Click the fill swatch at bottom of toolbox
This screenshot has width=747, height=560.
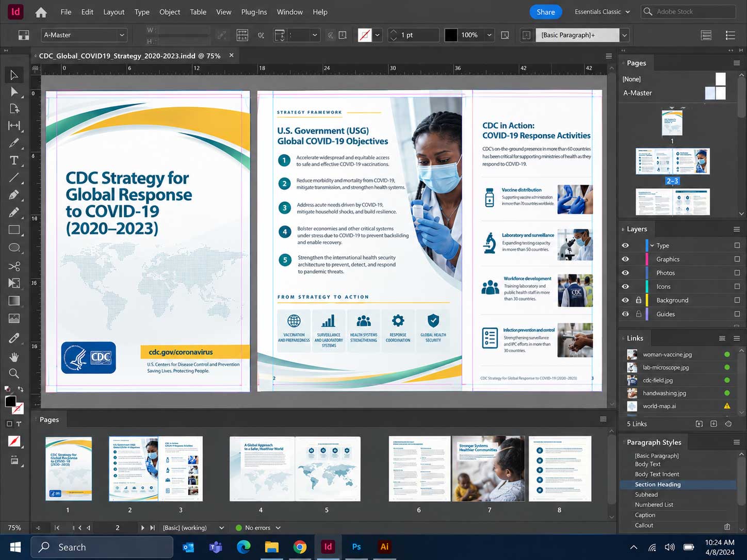tap(10, 402)
